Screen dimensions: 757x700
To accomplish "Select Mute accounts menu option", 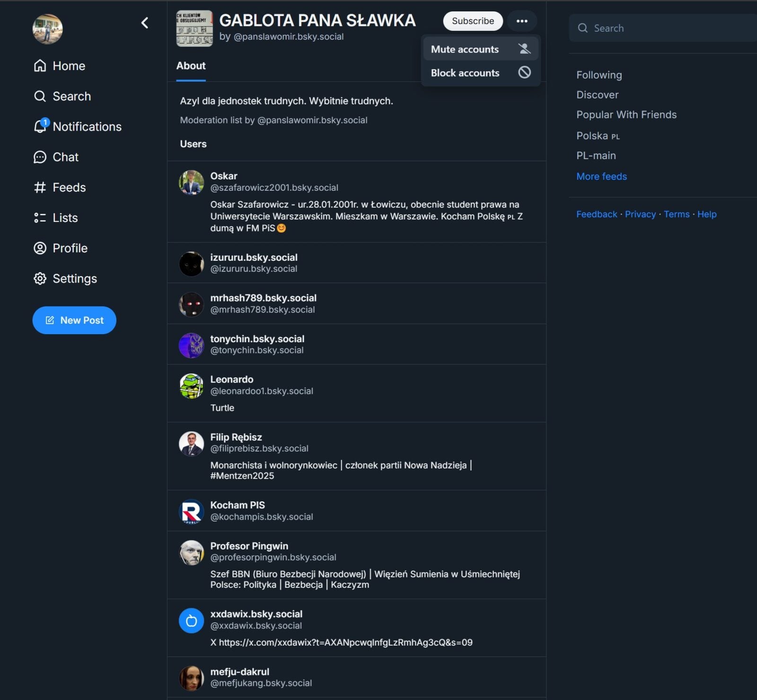I will (x=481, y=49).
